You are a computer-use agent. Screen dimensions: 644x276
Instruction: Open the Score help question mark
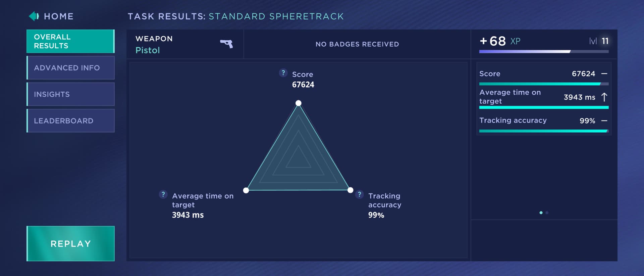click(283, 73)
